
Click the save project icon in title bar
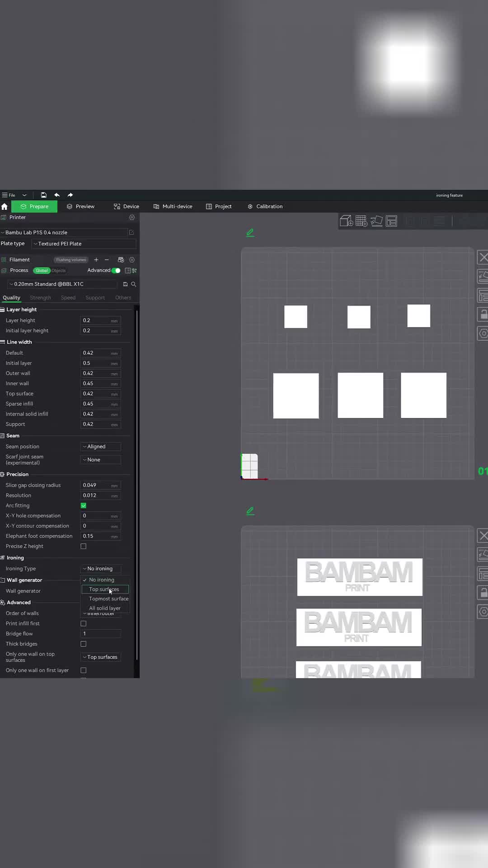click(x=43, y=195)
